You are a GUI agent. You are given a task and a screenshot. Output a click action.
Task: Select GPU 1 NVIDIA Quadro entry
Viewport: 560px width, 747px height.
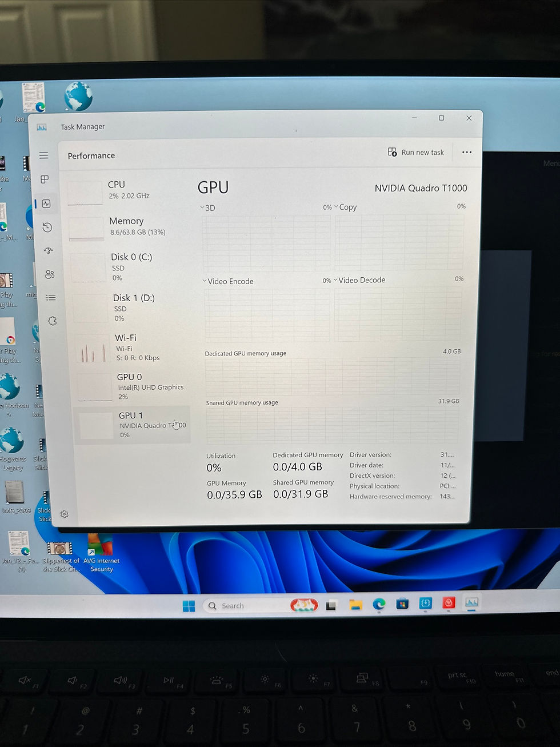[x=133, y=425]
